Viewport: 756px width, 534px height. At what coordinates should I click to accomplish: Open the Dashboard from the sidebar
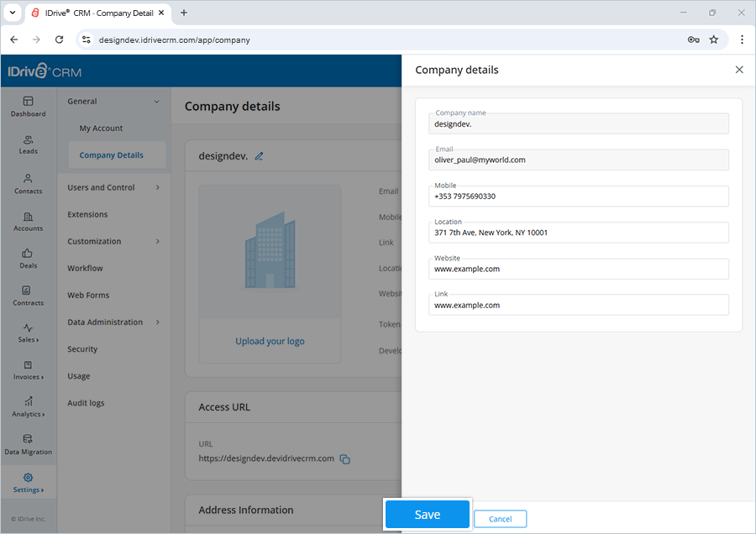[x=28, y=107]
